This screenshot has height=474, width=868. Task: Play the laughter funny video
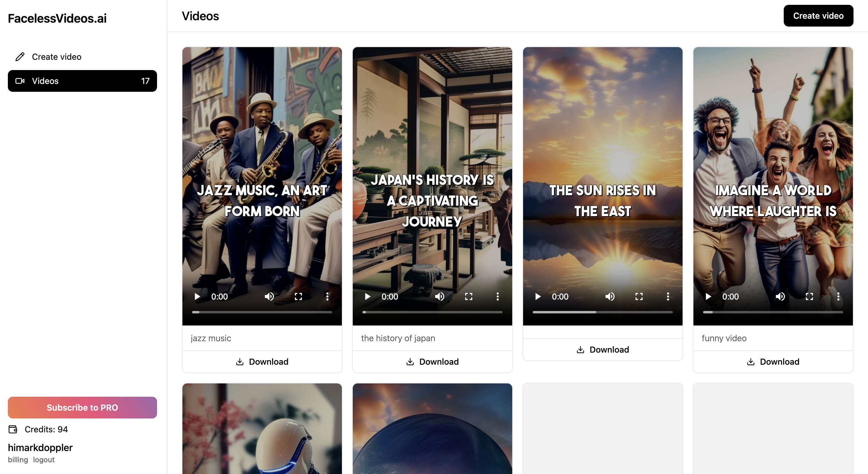pyautogui.click(x=708, y=296)
